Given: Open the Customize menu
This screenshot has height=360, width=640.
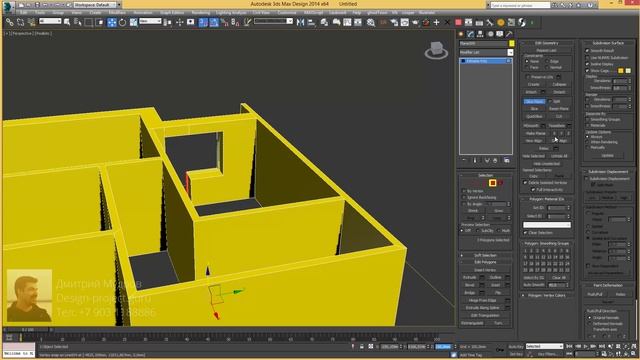Looking at the screenshot, I should 287,13.
